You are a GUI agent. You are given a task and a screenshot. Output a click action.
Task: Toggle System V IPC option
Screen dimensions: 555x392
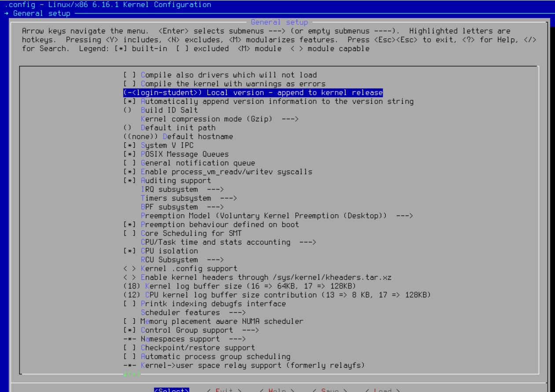(x=158, y=145)
